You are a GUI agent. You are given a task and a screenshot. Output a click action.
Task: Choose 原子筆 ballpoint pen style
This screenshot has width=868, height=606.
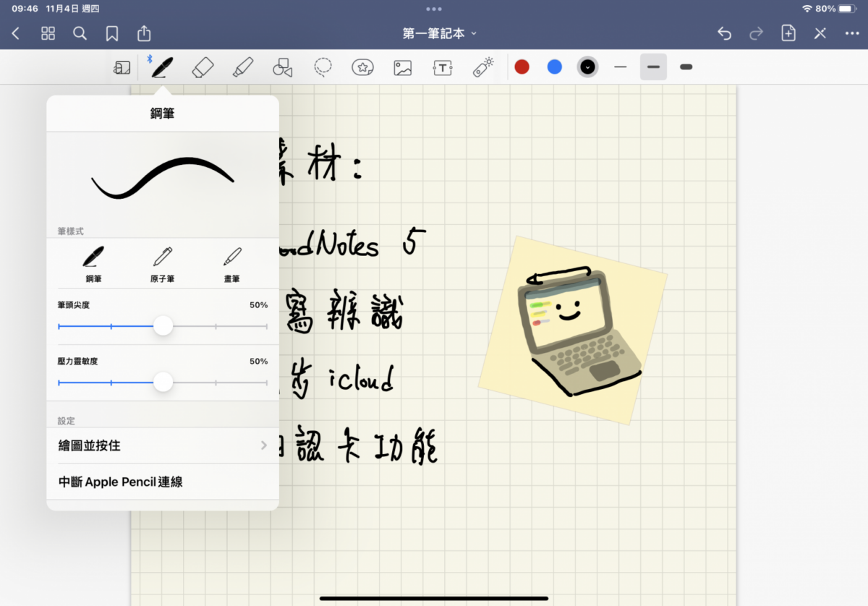pyautogui.click(x=163, y=264)
